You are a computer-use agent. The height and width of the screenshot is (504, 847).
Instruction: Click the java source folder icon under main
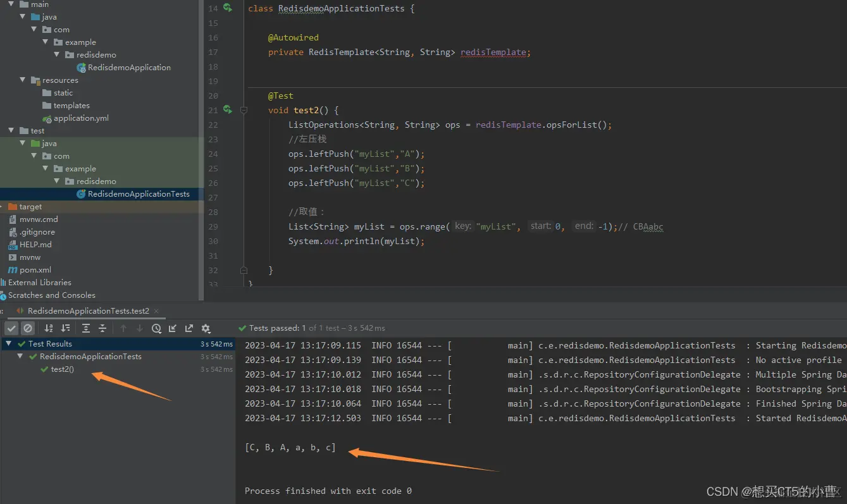point(35,17)
